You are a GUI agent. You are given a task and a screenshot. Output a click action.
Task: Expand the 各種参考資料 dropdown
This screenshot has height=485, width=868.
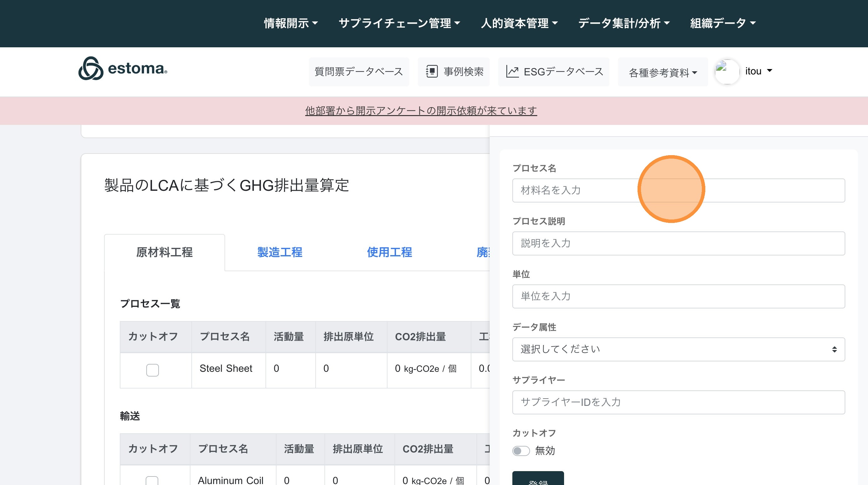[x=662, y=72]
